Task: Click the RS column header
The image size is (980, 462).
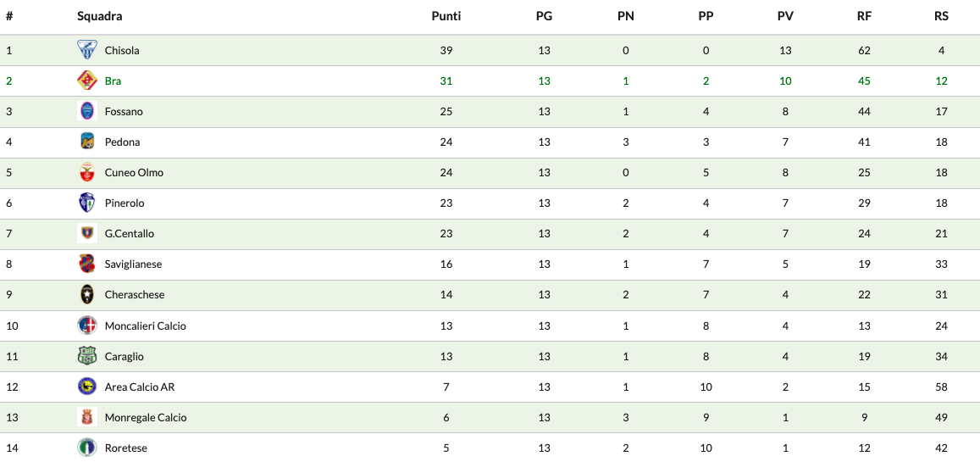Action: coord(941,16)
